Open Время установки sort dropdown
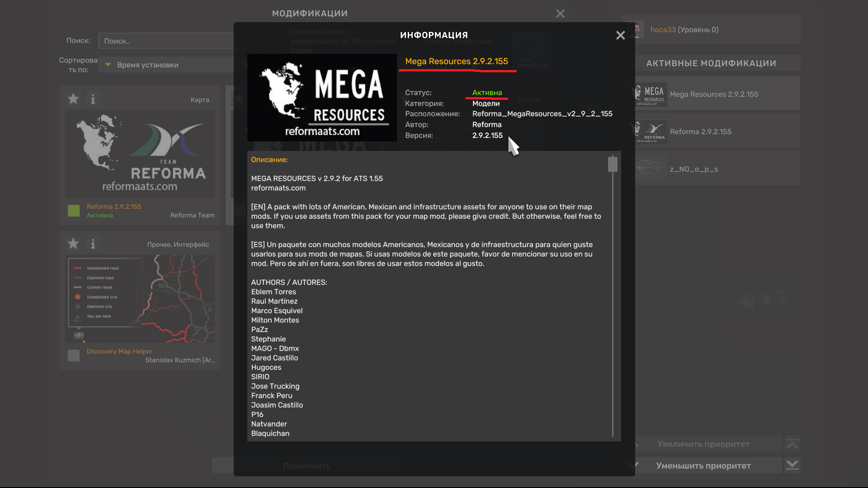868x488 pixels. click(167, 65)
